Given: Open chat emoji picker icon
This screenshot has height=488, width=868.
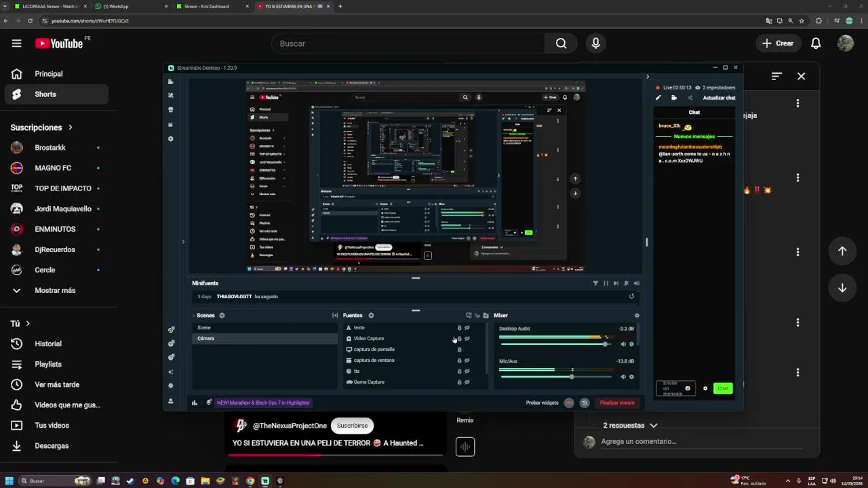Looking at the screenshot, I should pyautogui.click(x=687, y=388).
